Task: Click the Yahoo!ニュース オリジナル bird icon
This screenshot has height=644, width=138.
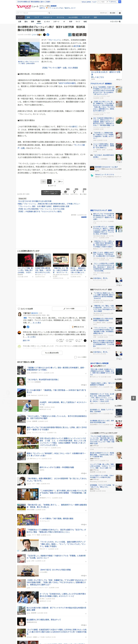Action: pos(92,175)
